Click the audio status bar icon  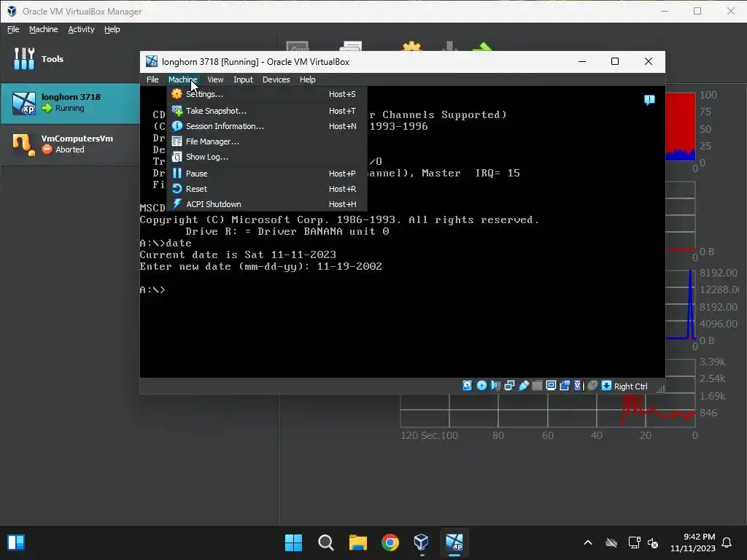point(495,386)
